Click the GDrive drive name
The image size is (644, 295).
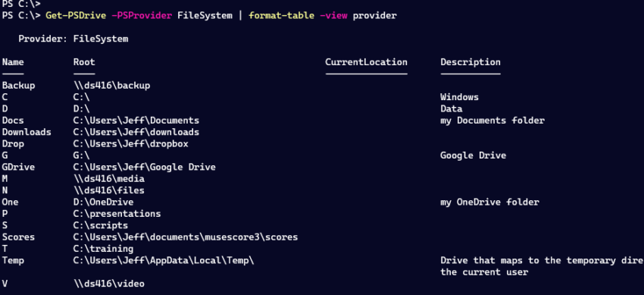coord(18,167)
